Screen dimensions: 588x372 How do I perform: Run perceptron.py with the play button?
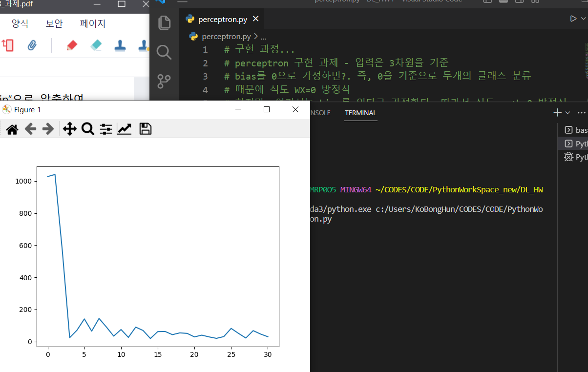click(x=573, y=18)
